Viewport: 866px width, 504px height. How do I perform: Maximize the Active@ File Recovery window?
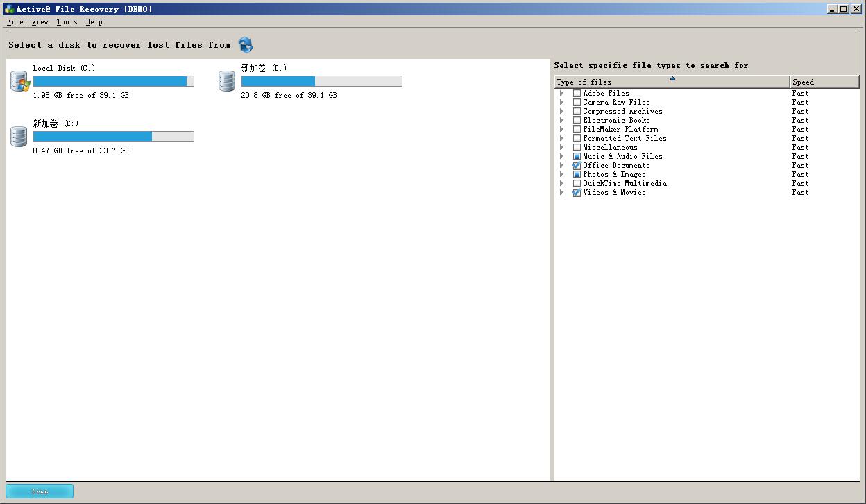tap(844, 9)
